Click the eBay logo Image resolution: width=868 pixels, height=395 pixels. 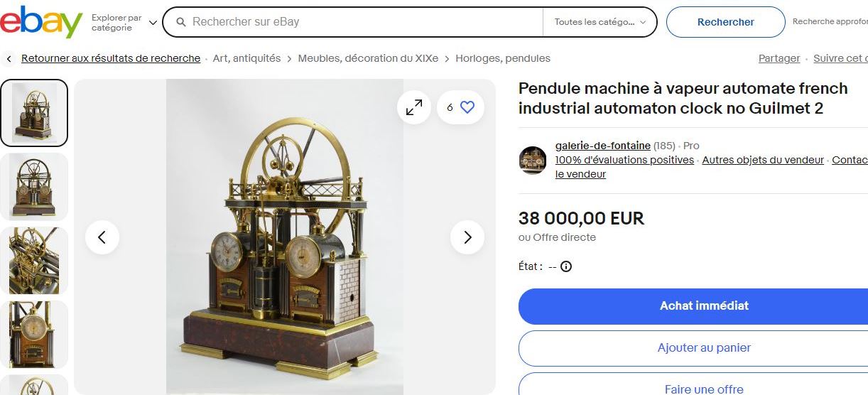point(41,22)
